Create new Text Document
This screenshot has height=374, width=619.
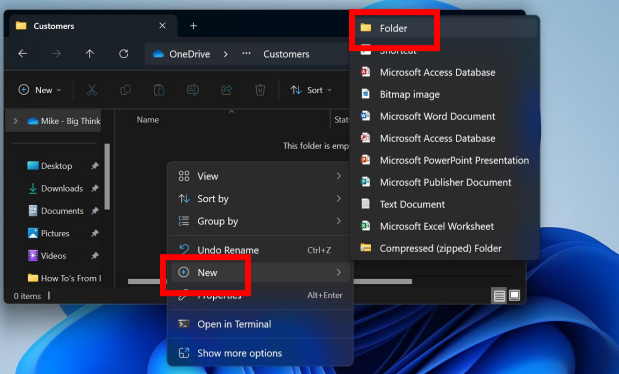click(x=445, y=205)
